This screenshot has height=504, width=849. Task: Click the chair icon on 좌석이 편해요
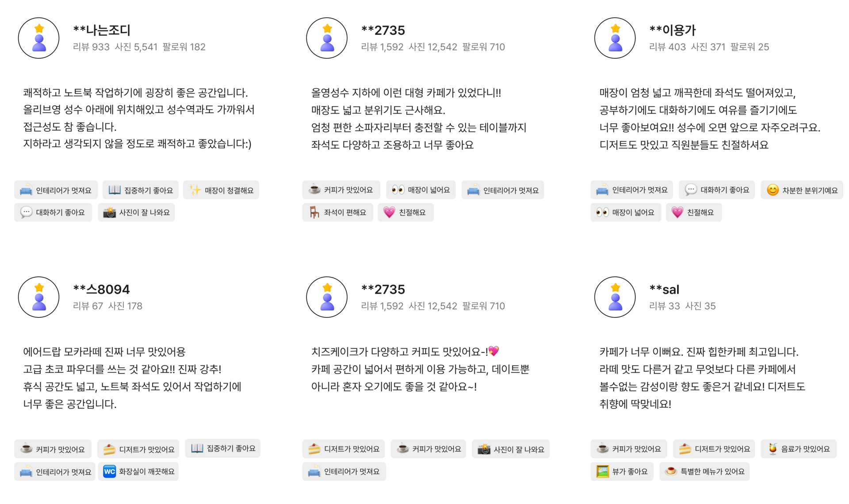point(314,213)
